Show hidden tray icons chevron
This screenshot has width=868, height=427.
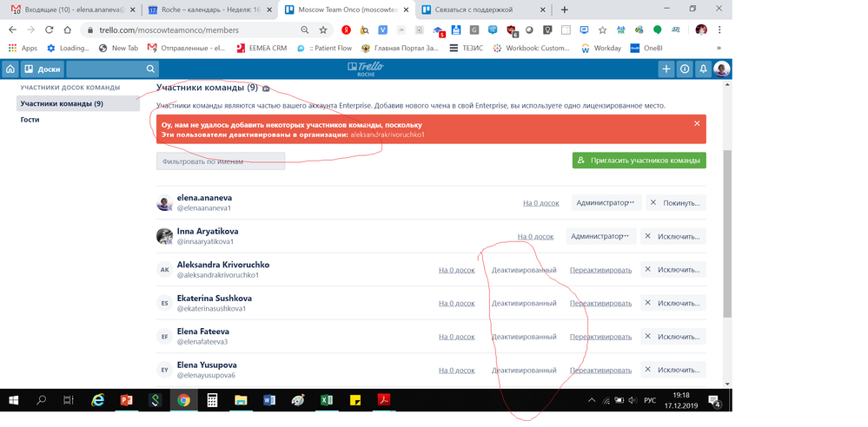[x=591, y=400]
